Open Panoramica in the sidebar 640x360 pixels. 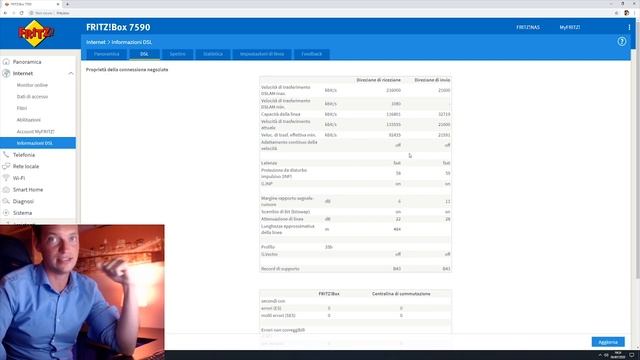click(x=27, y=62)
